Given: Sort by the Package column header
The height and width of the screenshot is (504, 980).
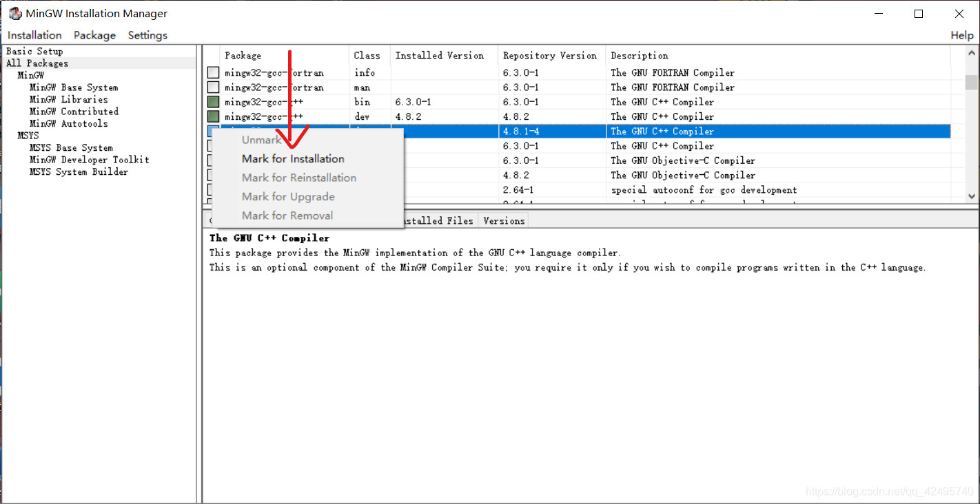Looking at the screenshot, I should tap(285, 55).
